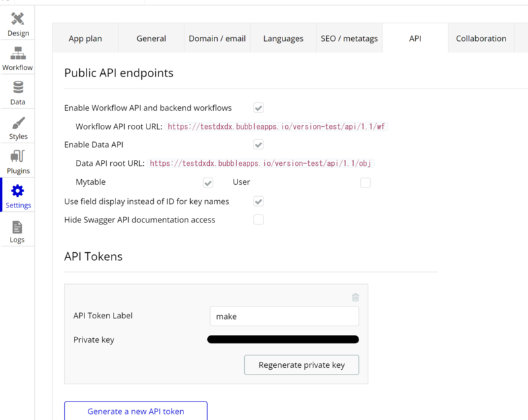
Task: Open the Logs document icon
Action: 17,227
